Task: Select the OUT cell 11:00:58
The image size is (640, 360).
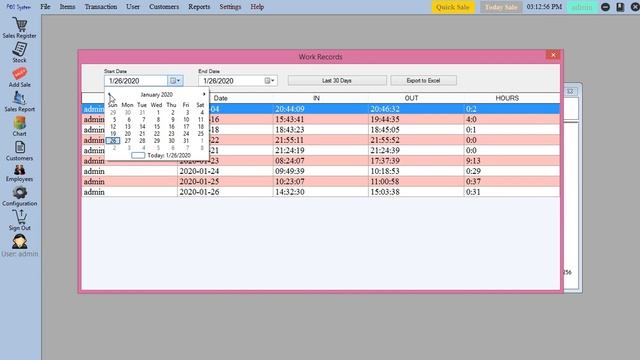Action: 416,182
